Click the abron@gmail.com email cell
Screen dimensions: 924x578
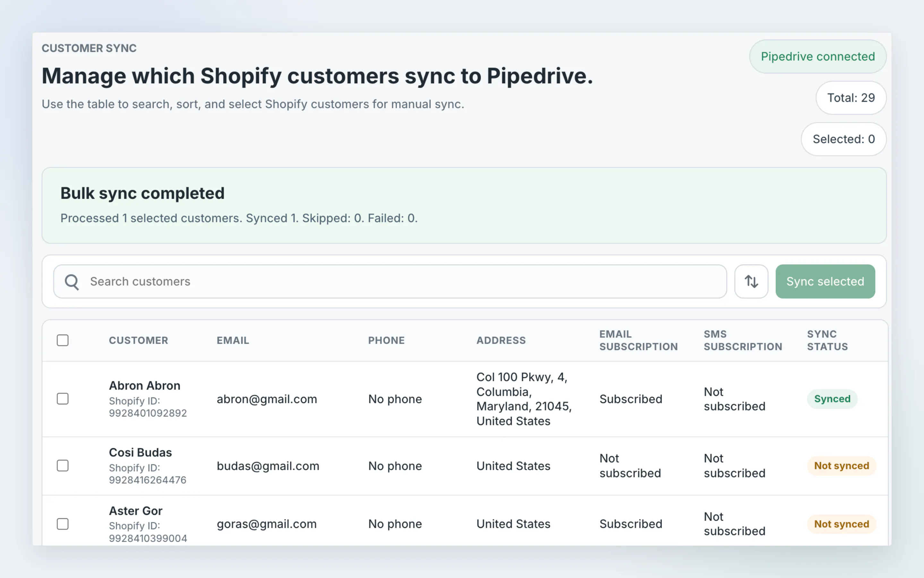coord(267,399)
